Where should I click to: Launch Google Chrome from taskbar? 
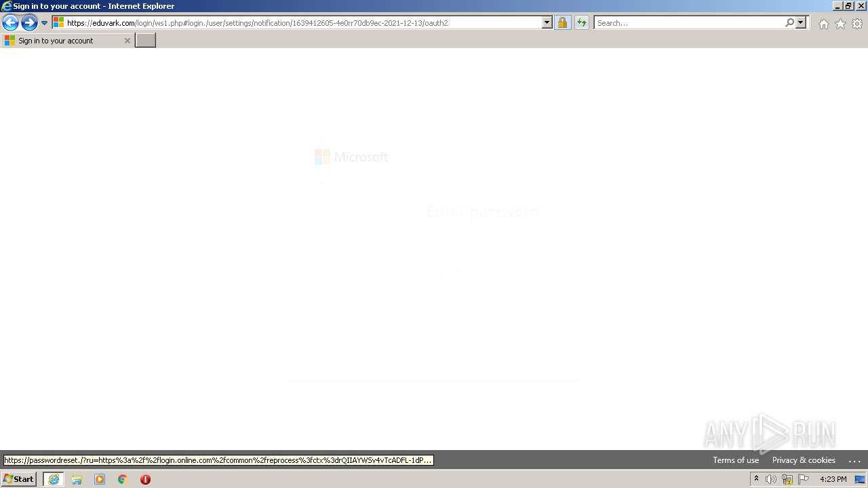(123, 479)
